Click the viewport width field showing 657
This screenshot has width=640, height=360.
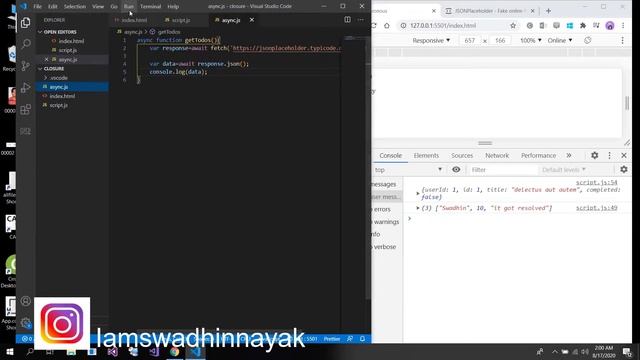point(469,40)
